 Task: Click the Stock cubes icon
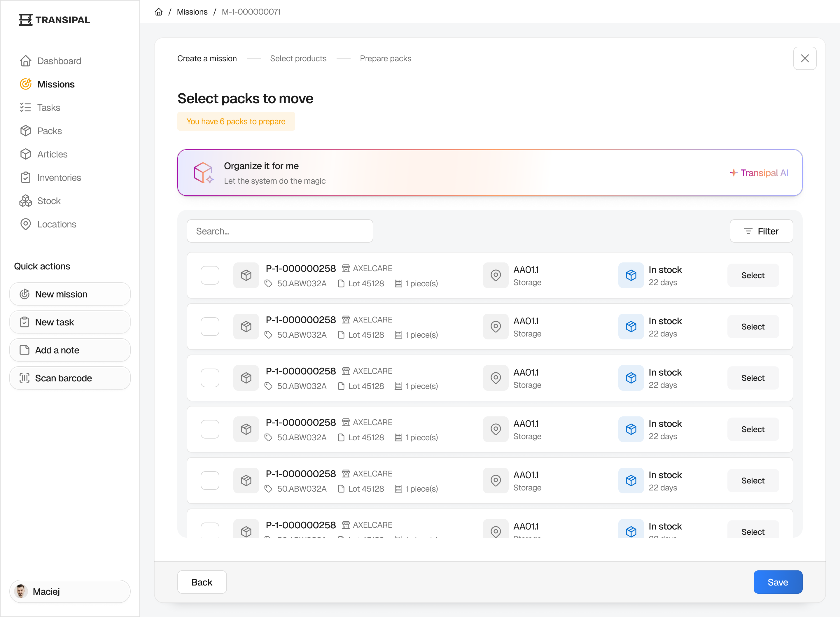pos(25,201)
